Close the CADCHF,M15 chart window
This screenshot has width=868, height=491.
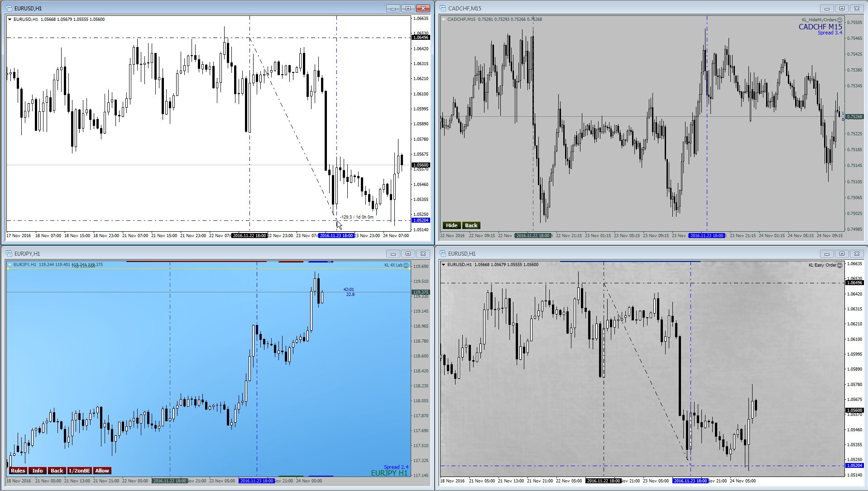pos(857,9)
